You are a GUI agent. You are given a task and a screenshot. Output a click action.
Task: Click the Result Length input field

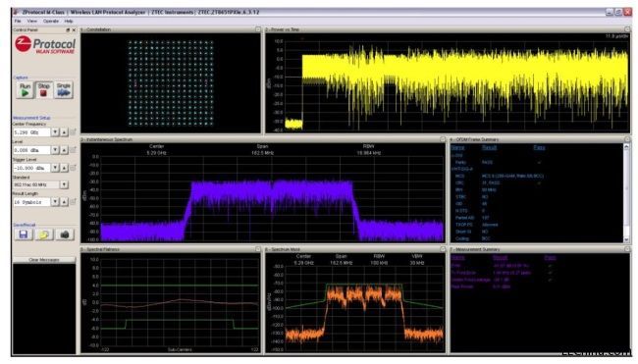[x=31, y=202]
